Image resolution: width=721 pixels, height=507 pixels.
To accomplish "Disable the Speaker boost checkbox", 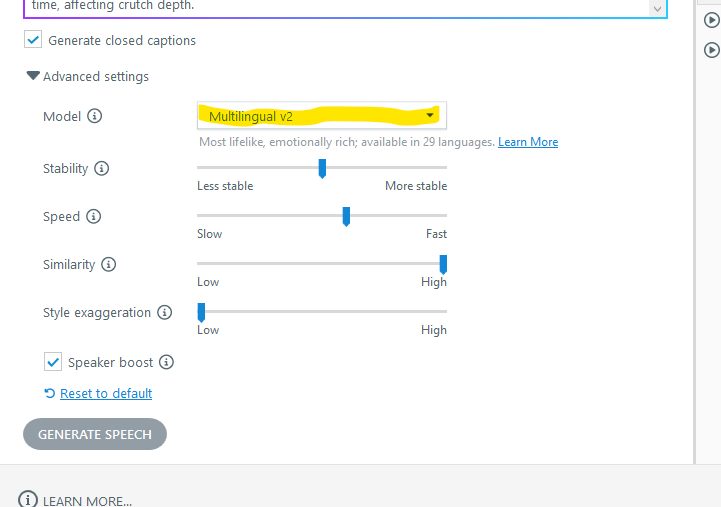I will tap(53, 362).
